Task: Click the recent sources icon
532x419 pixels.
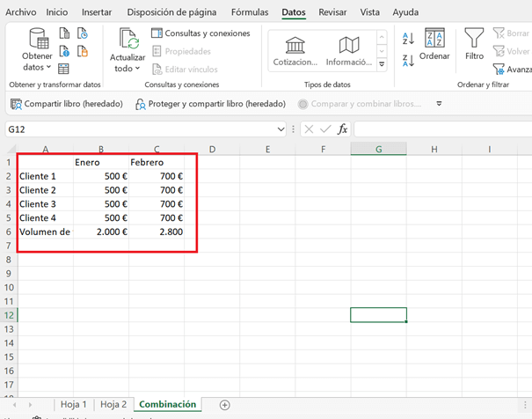Action: click(x=83, y=33)
